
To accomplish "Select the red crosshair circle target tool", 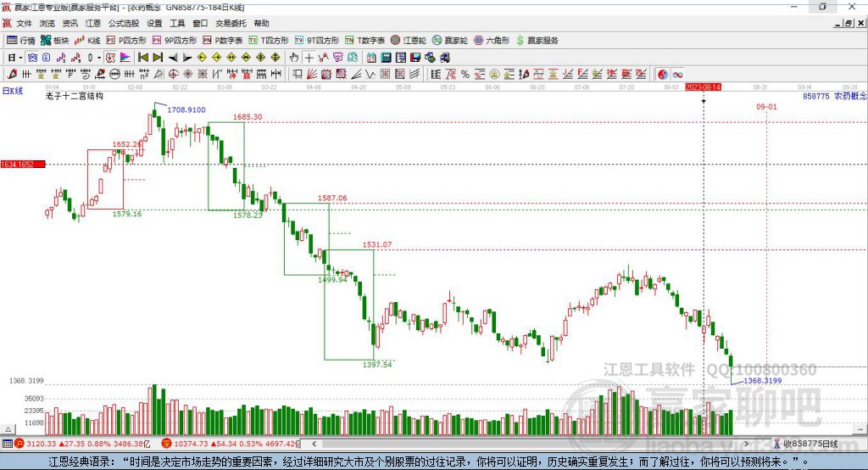I will click(173, 74).
